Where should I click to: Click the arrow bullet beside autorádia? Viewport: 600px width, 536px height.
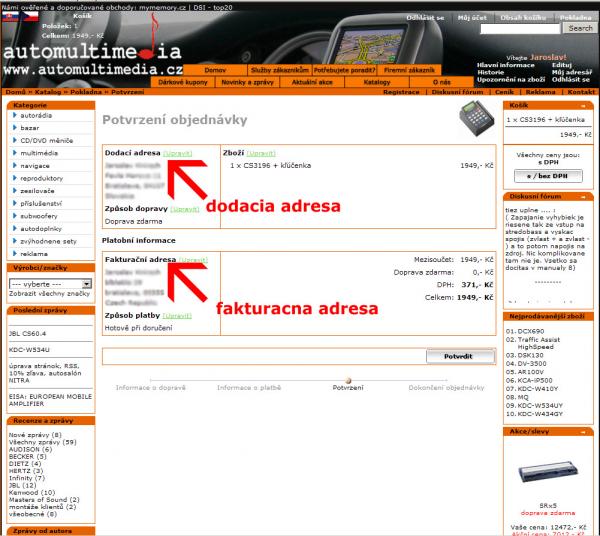[x=13, y=116]
